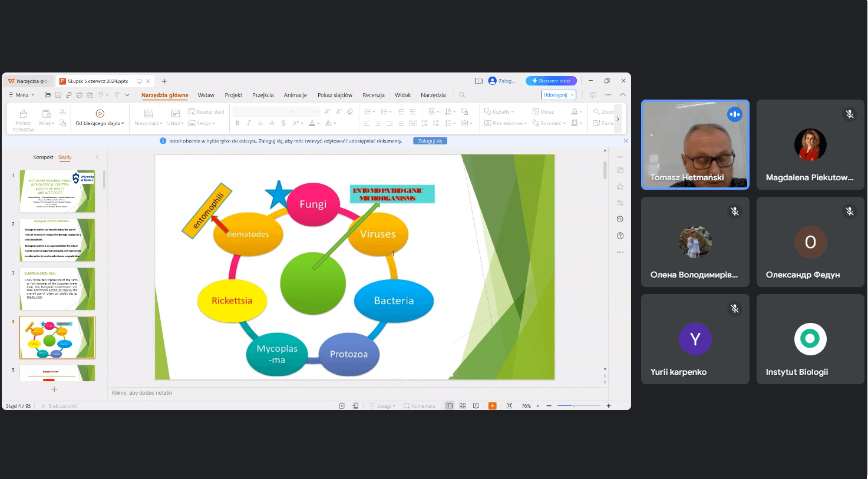Click the presenter display icon next to Zalog

pos(478,81)
